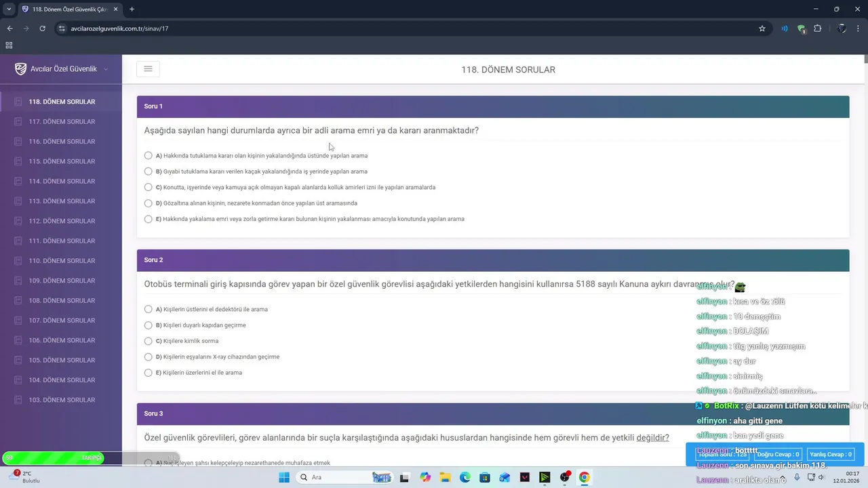Choose option C 'Kişilere kimlik sorma'
Image resolution: width=868 pixels, height=488 pixels.
(x=149, y=341)
